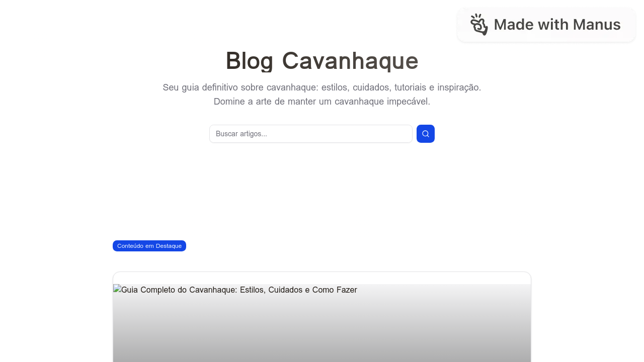Click inside the 'Buscar artigos...' search field
Viewport: 644px width, 362px height.
click(x=310, y=134)
